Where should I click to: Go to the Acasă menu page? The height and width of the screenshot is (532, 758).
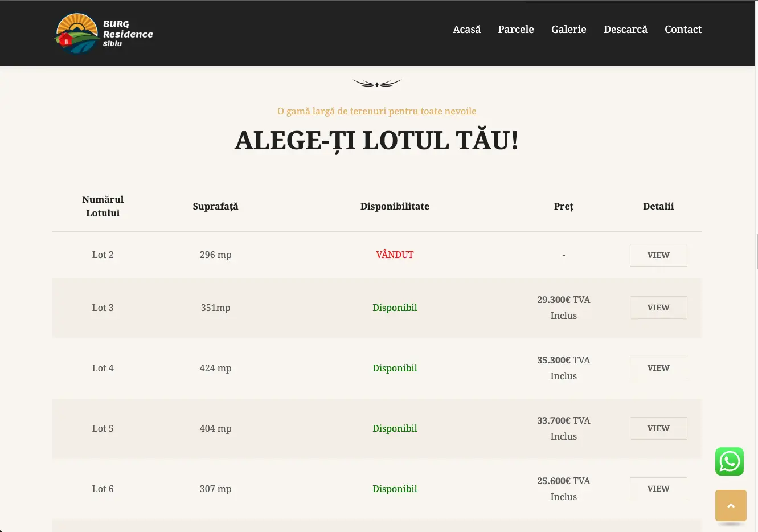pos(466,30)
